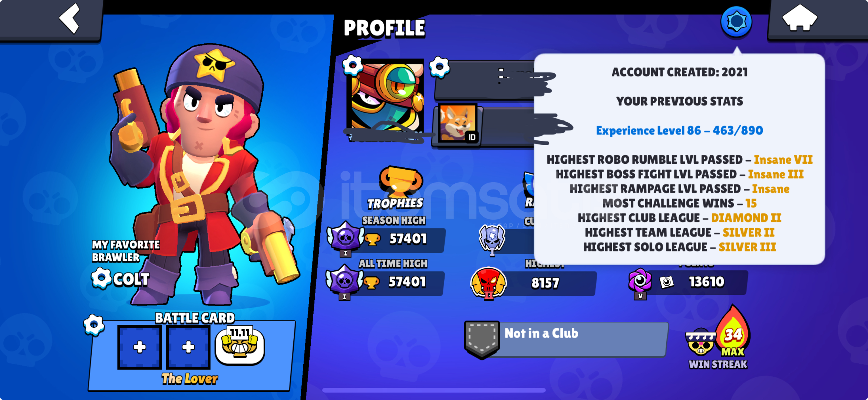Tap the gold Trophies cup icon

401,181
